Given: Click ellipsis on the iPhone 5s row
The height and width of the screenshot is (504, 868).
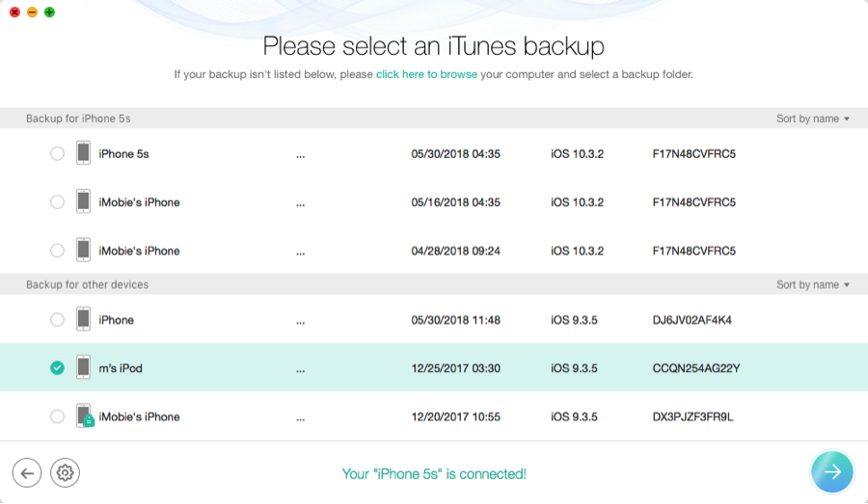Looking at the screenshot, I should (x=301, y=154).
